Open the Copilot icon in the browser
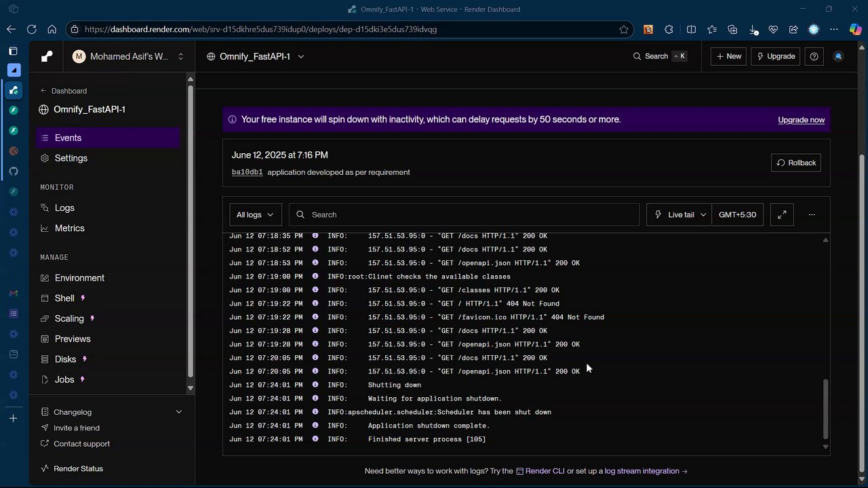The width and height of the screenshot is (868, 488). 855,29
